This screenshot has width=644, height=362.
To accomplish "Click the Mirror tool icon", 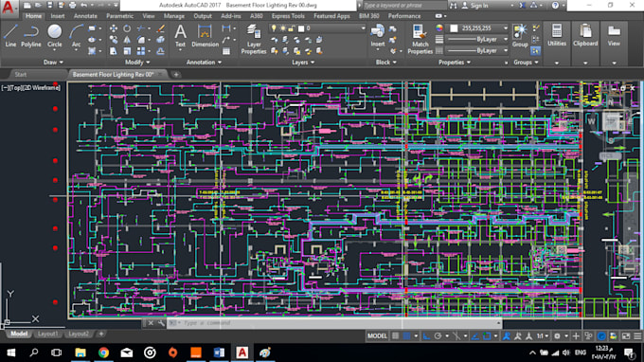I will tap(127, 40).
